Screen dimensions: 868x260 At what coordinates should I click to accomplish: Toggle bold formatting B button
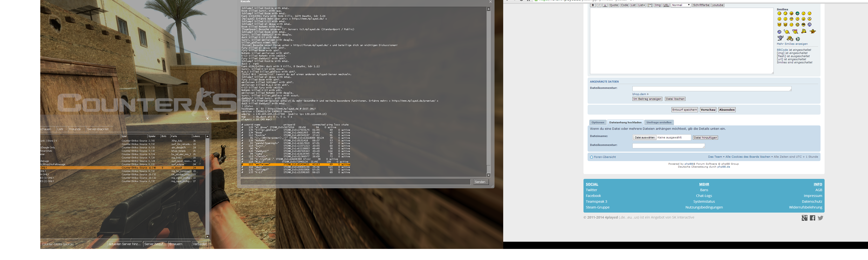[x=593, y=5]
